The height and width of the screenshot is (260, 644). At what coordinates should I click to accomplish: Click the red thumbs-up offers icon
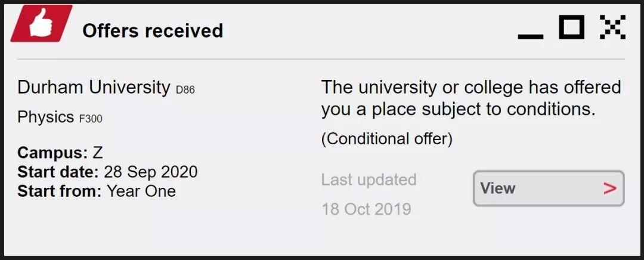coord(41,23)
